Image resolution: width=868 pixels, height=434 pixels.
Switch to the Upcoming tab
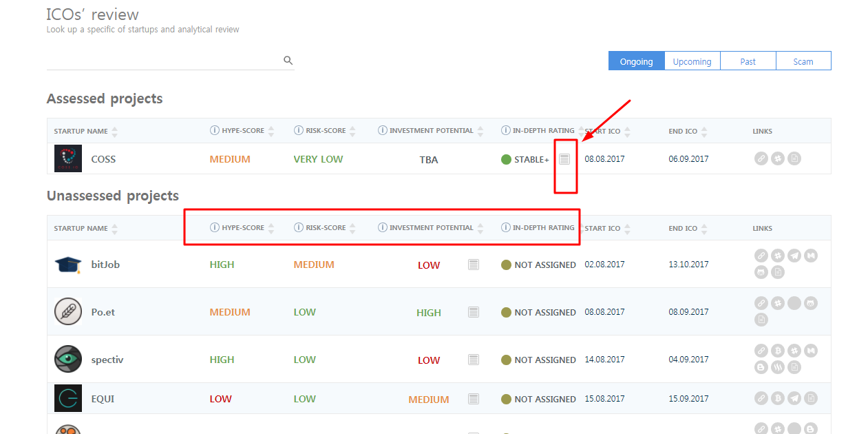(x=692, y=61)
